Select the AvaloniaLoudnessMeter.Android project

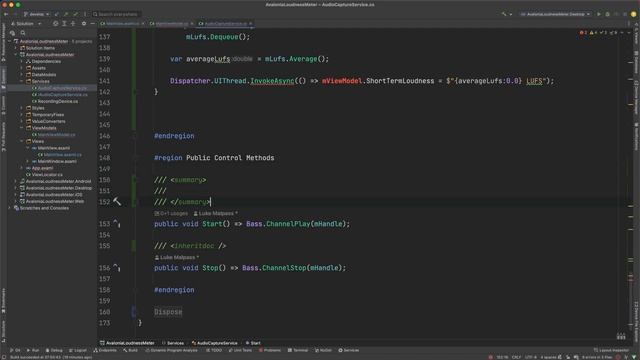56,181
